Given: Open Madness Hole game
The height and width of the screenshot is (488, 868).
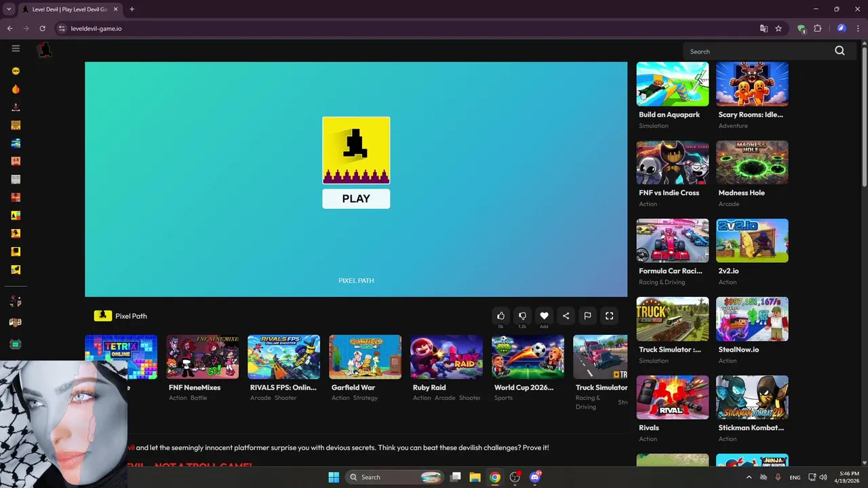Looking at the screenshot, I should click(x=752, y=163).
